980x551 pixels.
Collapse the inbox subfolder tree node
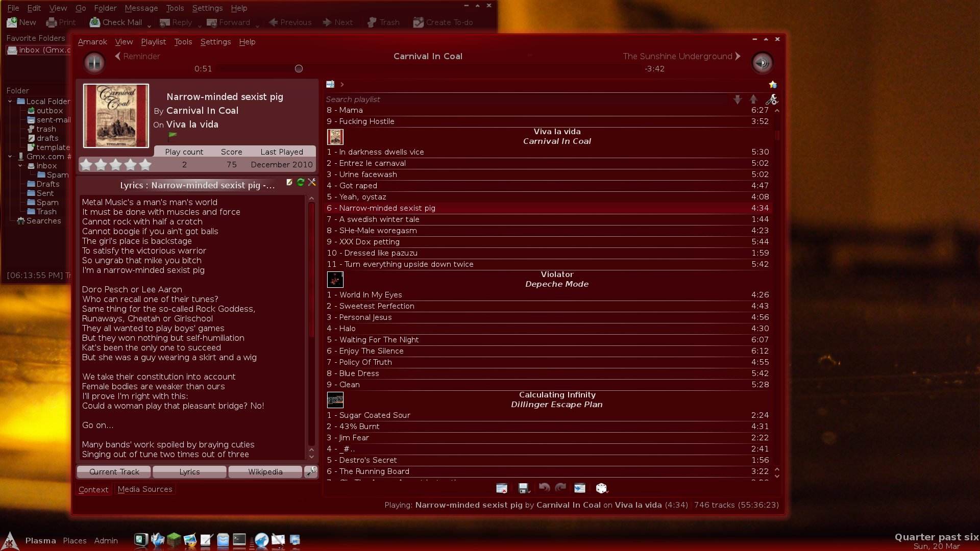(20, 165)
